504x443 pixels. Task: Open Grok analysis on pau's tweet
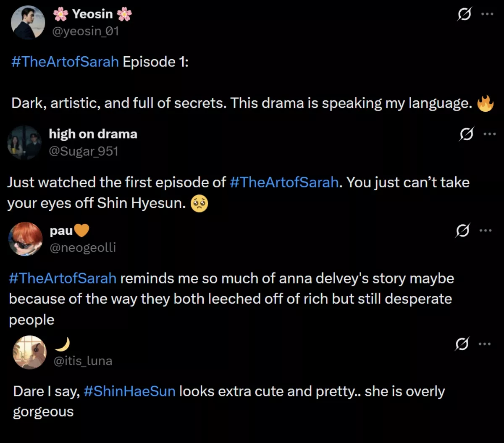(x=463, y=230)
